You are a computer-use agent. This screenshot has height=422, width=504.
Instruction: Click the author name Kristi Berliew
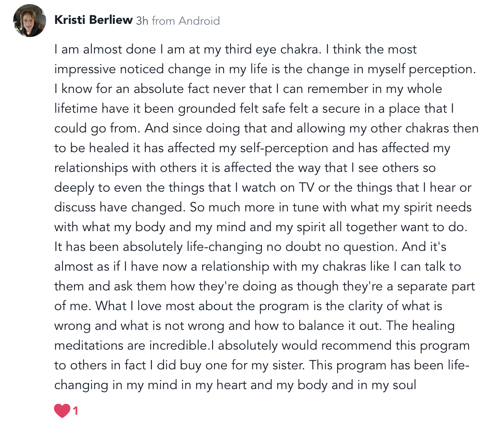[x=93, y=20]
